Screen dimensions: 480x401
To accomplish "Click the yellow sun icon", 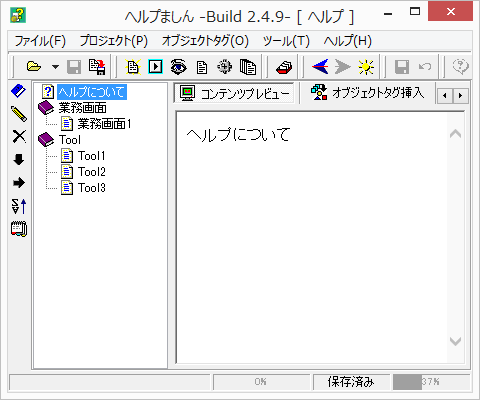I will [x=366, y=67].
